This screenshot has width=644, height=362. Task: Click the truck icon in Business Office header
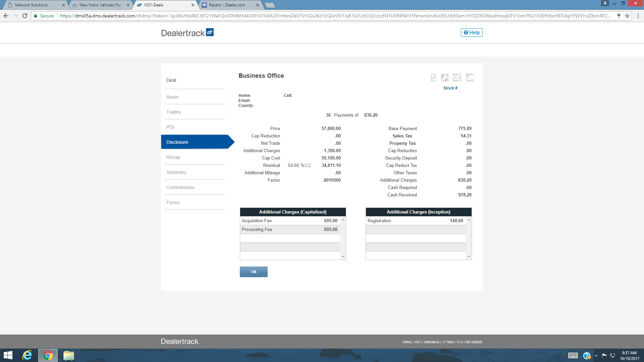coord(470,78)
